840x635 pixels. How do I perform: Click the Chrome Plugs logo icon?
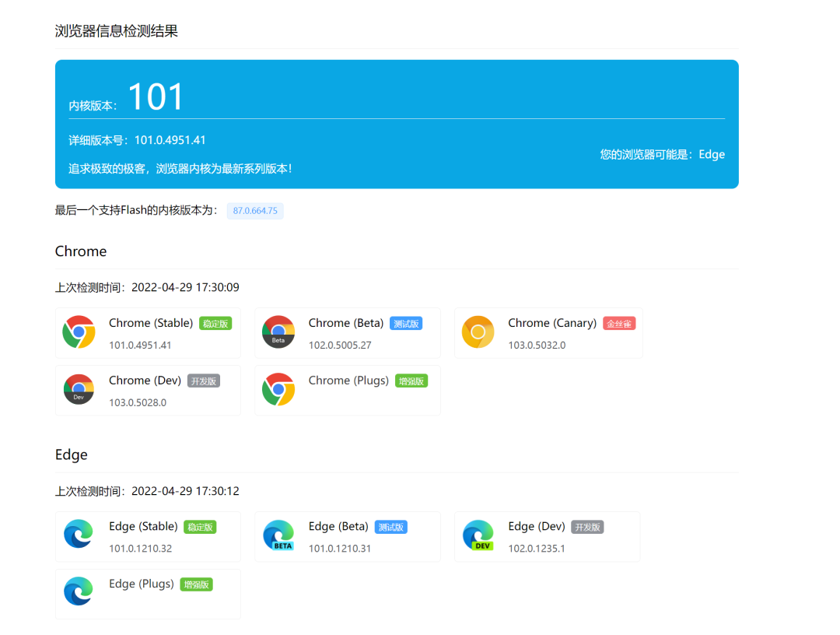tap(278, 390)
